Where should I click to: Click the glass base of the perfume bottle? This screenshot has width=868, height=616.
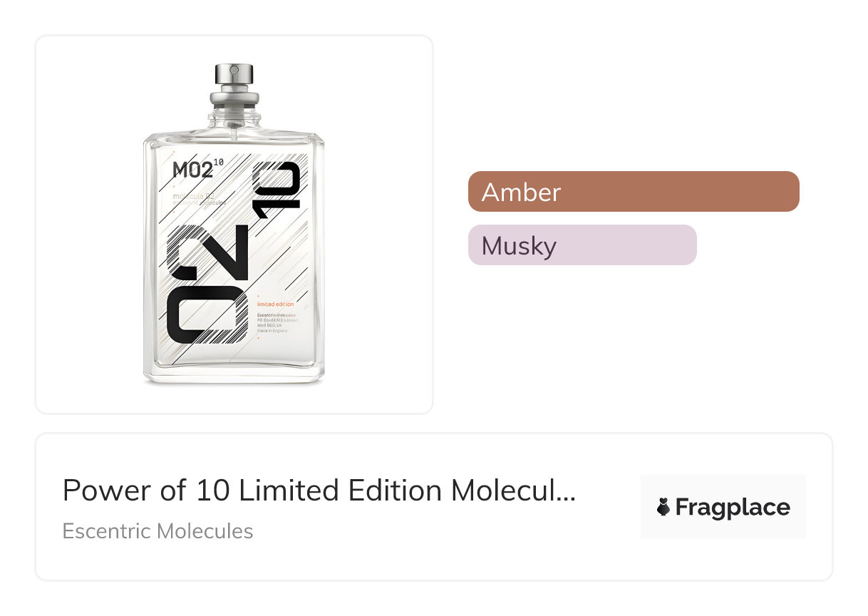tap(234, 376)
